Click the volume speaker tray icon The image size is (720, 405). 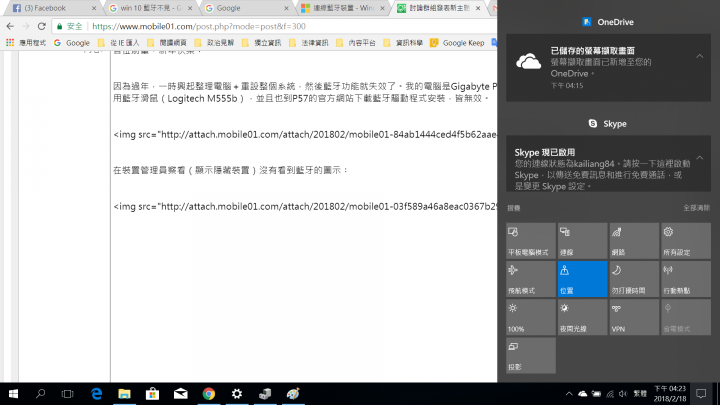tap(623, 394)
